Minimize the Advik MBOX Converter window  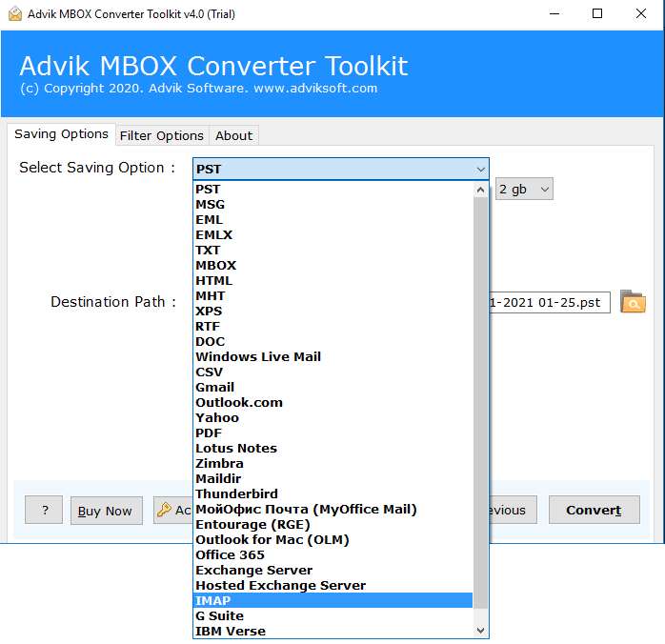pyautogui.click(x=554, y=14)
